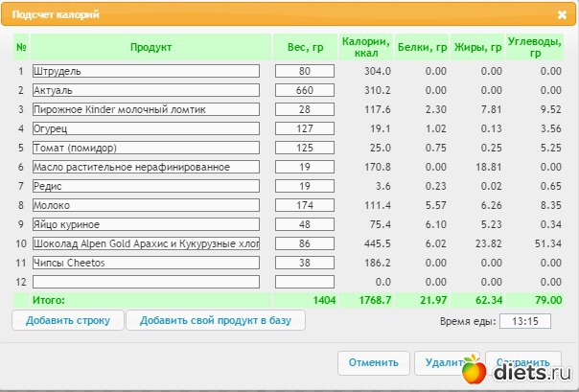
Task: Select the Чипсы Cheetos product field
Action: pos(147,263)
